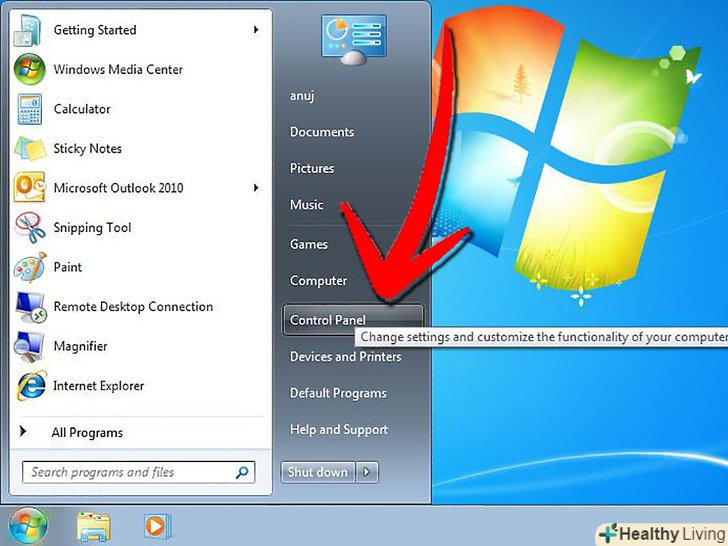The width and height of the screenshot is (728, 546).
Task: Select Remote Desktop Connection label
Action: coord(133,307)
